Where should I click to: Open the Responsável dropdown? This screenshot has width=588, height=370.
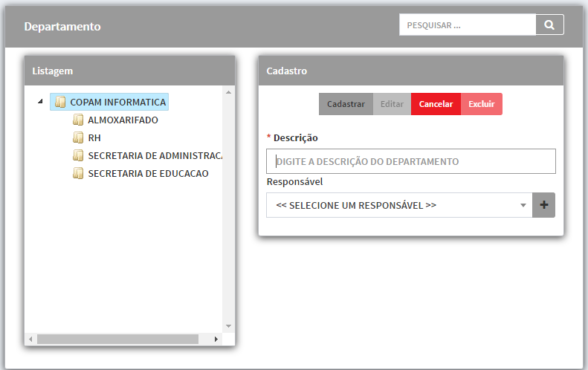coord(399,205)
